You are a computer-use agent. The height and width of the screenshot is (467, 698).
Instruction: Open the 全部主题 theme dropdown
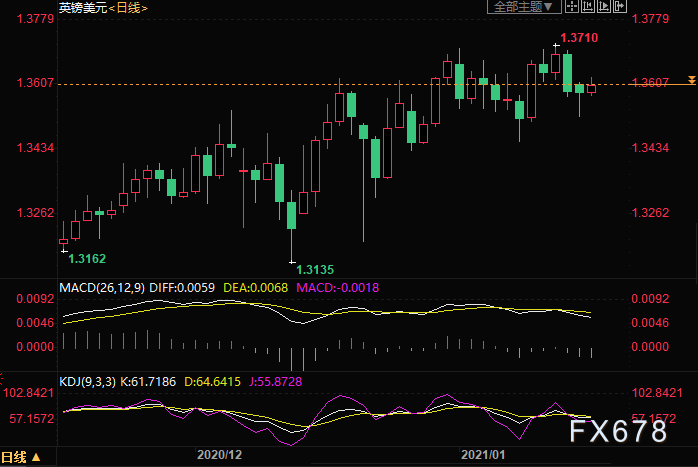pyautogui.click(x=520, y=7)
